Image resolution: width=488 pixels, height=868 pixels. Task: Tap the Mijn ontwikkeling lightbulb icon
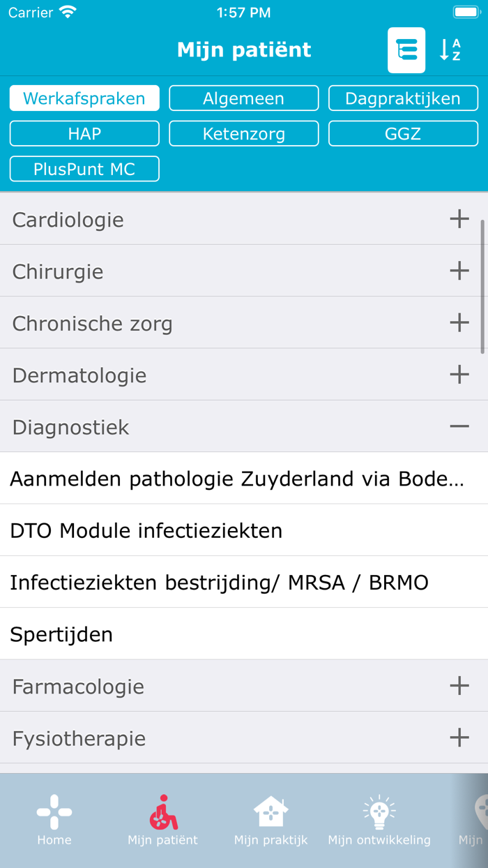pyautogui.click(x=379, y=816)
